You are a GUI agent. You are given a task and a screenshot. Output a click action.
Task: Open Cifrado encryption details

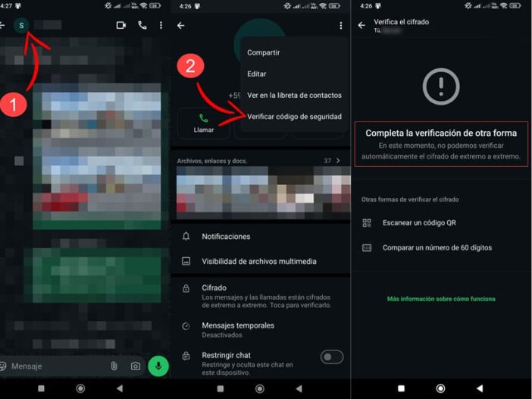click(x=261, y=296)
